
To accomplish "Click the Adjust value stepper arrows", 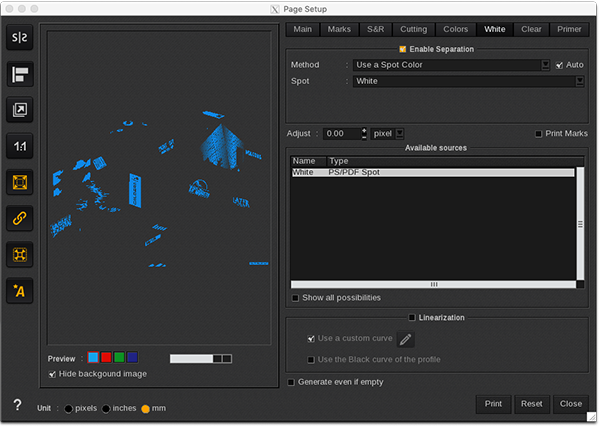I will point(364,134).
